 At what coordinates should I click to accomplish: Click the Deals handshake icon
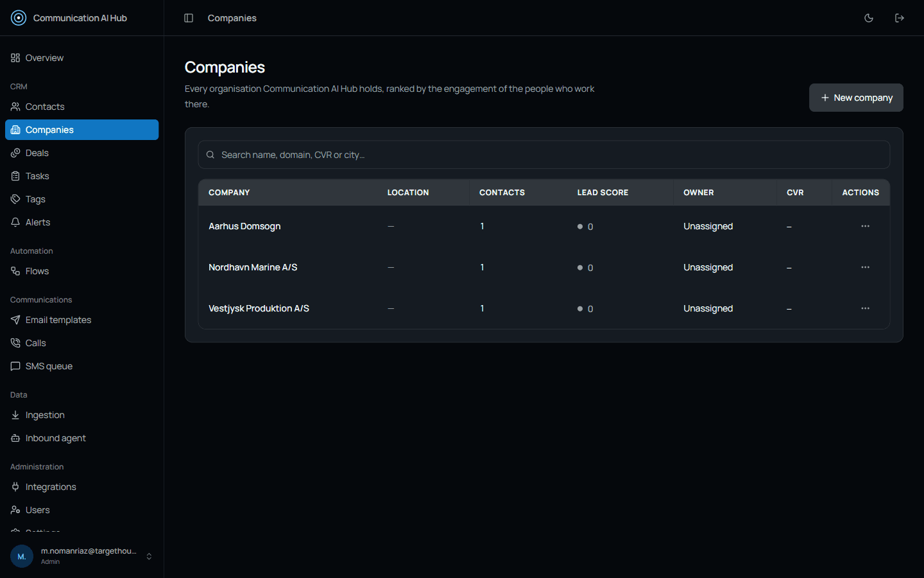point(15,153)
